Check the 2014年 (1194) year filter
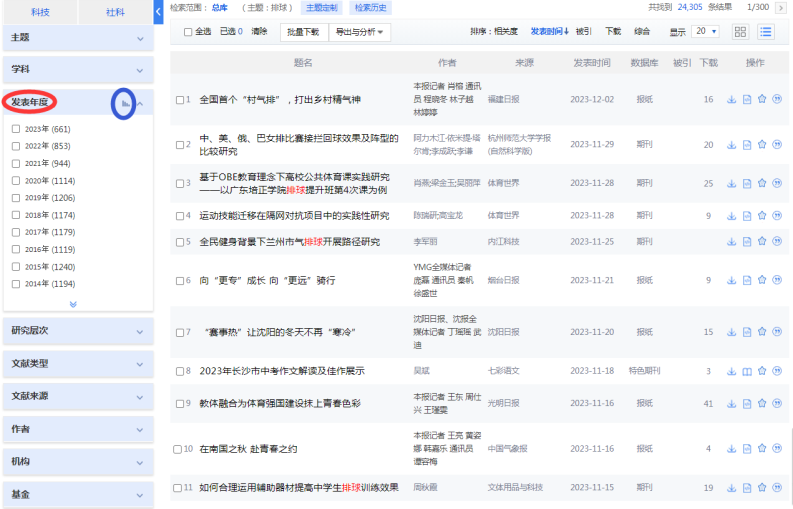Viewport: 793px width, 509px height. pyautogui.click(x=16, y=284)
